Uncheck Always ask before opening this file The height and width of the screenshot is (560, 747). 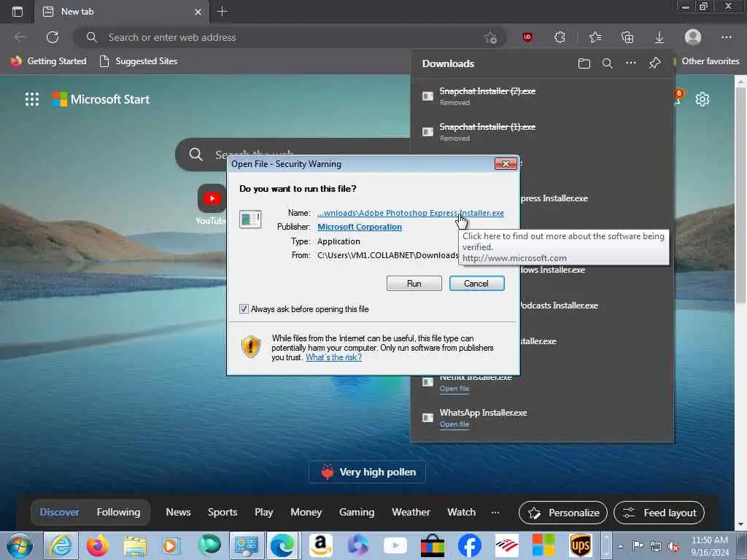[x=244, y=309]
